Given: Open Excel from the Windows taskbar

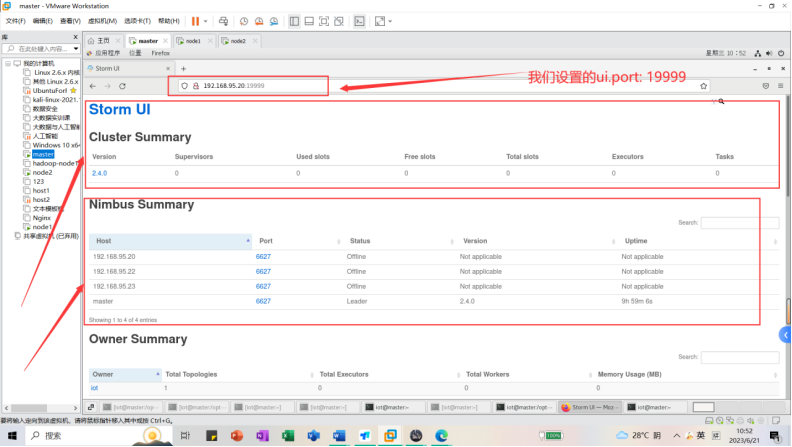Looking at the screenshot, I should tap(288, 435).
